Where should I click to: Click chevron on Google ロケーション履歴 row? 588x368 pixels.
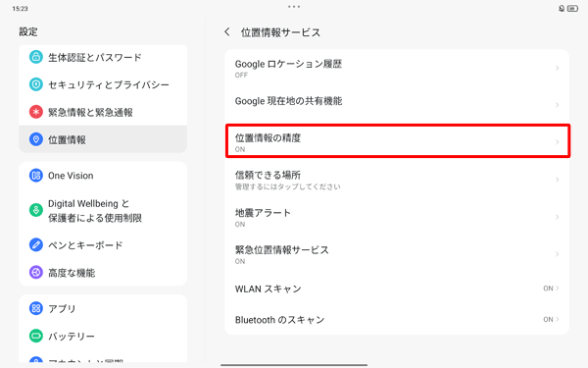click(x=558, y=68)
